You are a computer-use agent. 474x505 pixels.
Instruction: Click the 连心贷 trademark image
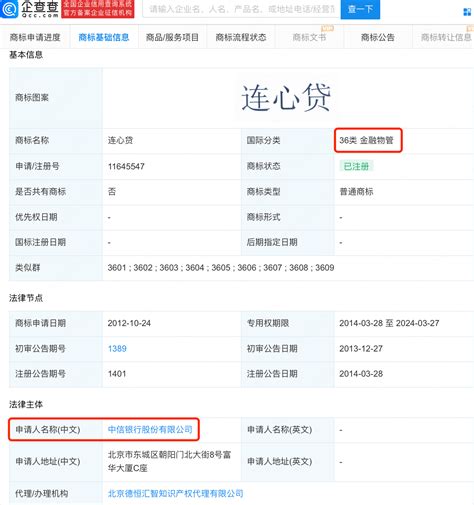pyautogui.click(x=286, y=98)
